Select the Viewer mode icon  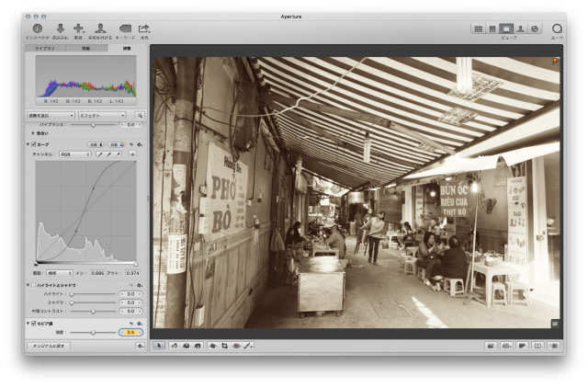coord(506,28)
